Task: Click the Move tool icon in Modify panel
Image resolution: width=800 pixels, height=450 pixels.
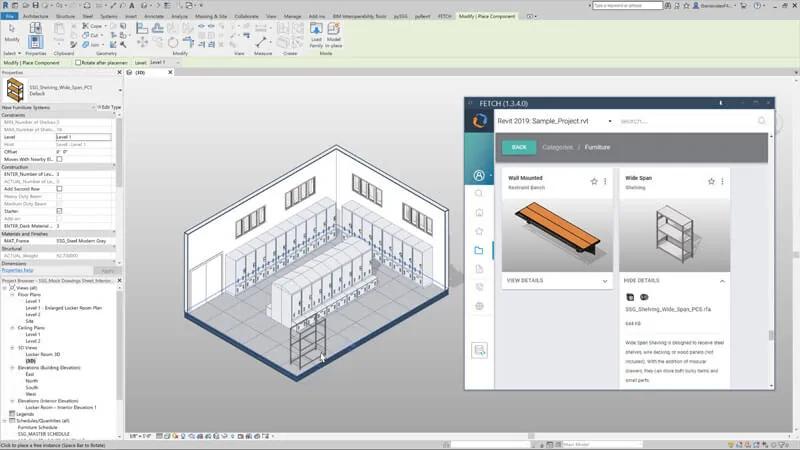Action: tap(142, 42)
